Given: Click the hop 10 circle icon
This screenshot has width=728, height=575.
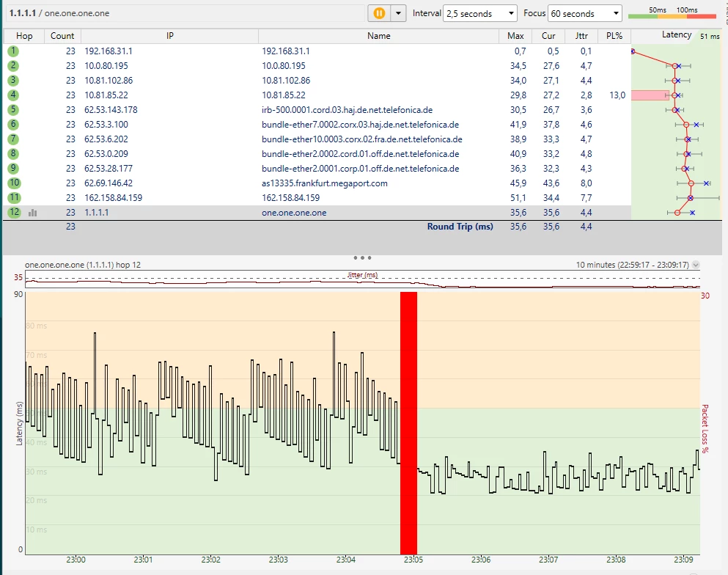Looking at the screenshot, I should coord(14,183).
